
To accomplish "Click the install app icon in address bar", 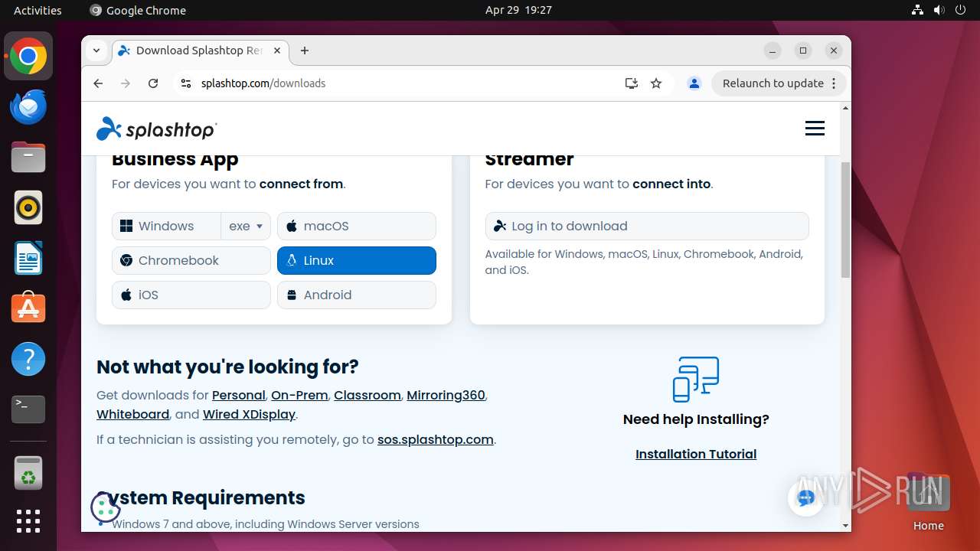I will pyautogui.click(x=632, y=83).
